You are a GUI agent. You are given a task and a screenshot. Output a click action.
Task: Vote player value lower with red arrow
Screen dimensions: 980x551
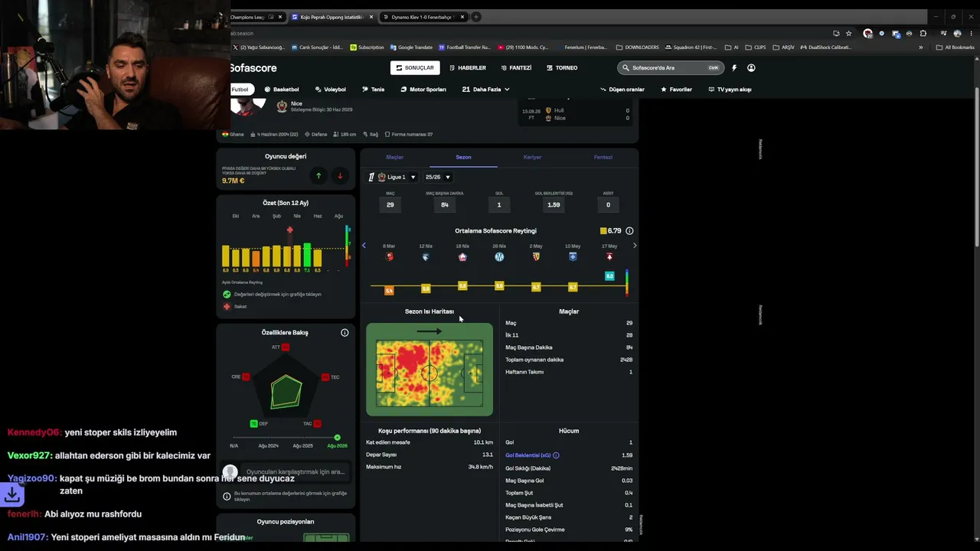point(340,176)
